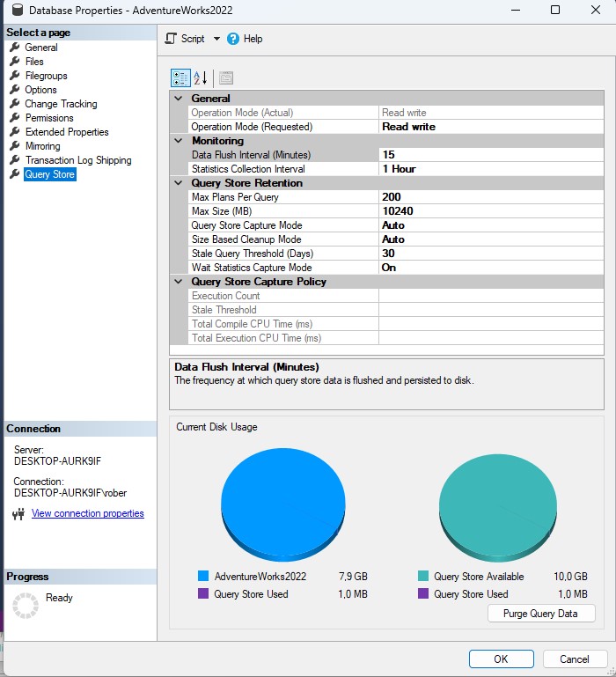Confirm changes with the OK button
Viewport: 616px width, 677px height.
(501, 659)
